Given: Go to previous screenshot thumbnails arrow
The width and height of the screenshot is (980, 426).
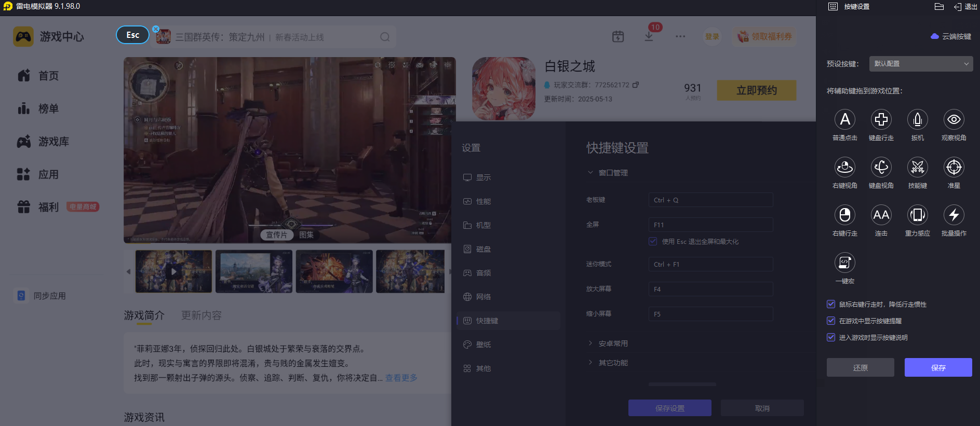Looking at the screenshot, I should tap(128, 271).
